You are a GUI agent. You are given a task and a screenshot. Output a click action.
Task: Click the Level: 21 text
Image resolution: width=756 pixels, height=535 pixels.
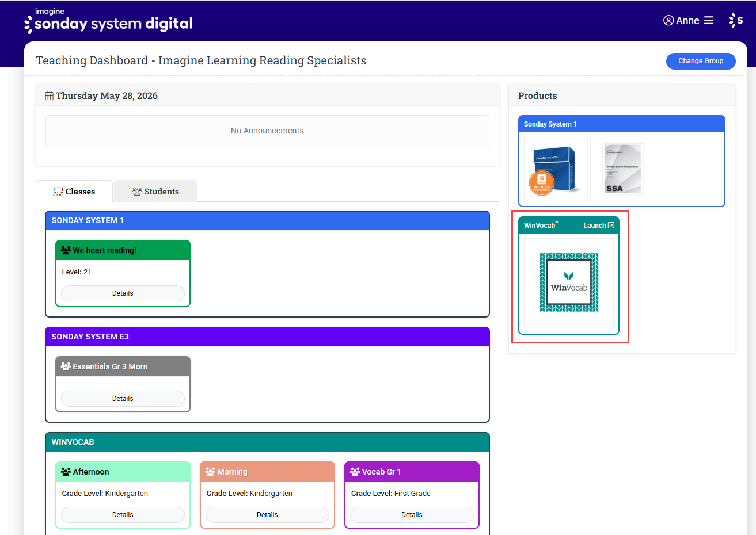click(77, 272)
